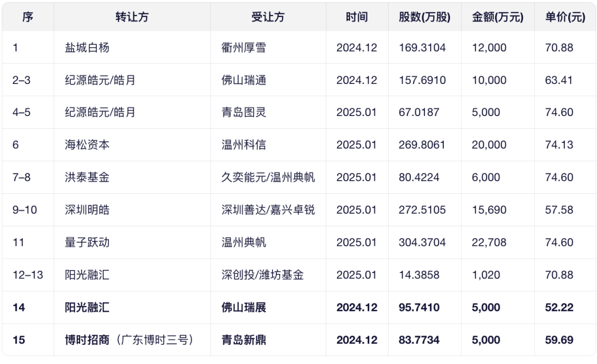Click the 转让方 column header
The height and width of the screenshot is (364, 597).
coord(132,17)
